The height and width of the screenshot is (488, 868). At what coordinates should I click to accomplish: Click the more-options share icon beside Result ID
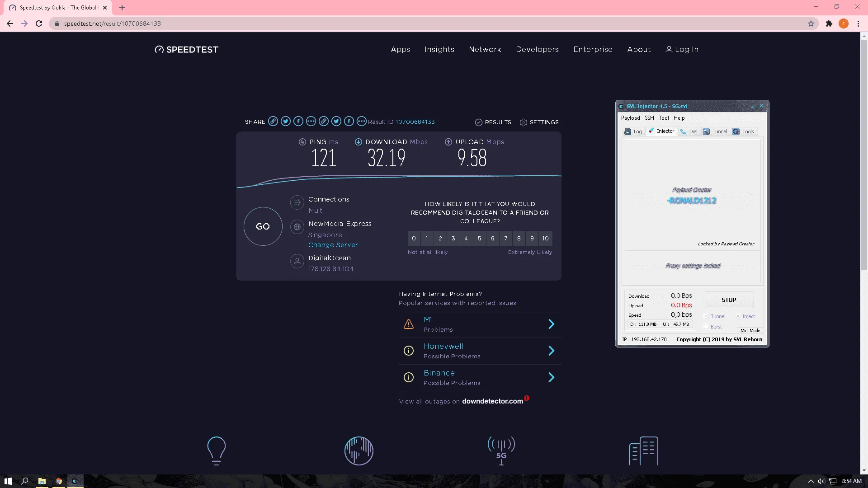361,121
